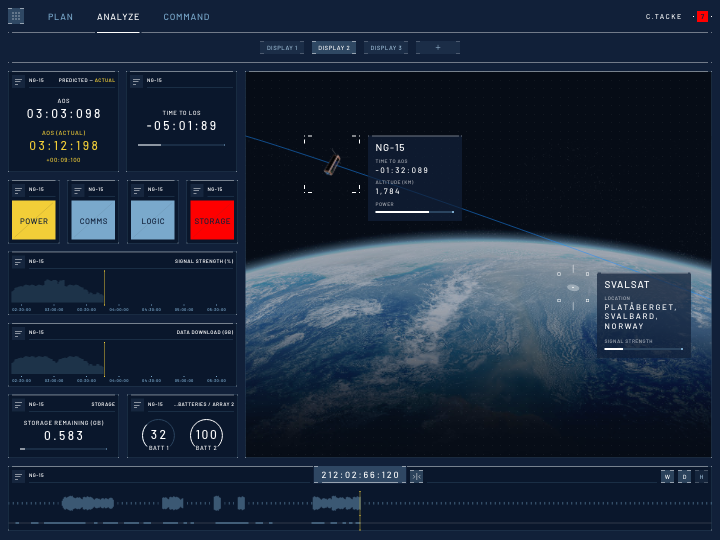720x540 pixels.
Task: Click the storage remaining progress bar
Action: (63, 449)
